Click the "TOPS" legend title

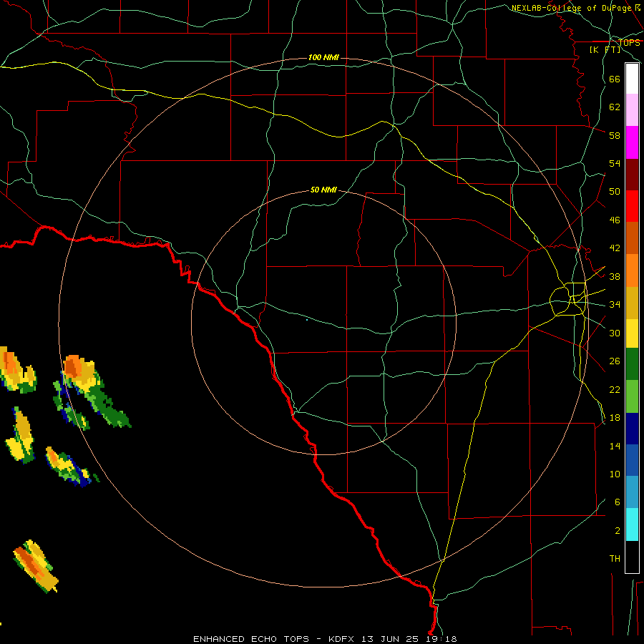(x=629, y=43)
